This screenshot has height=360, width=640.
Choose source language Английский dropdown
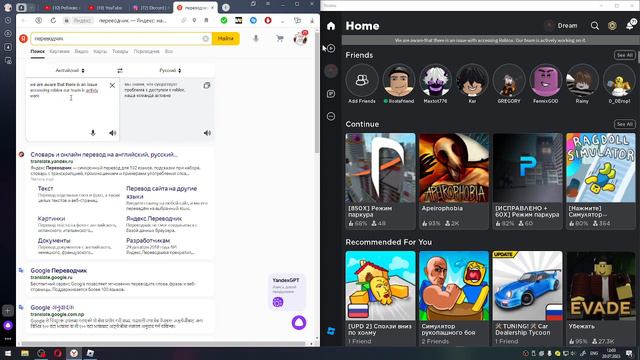coord(70,71)
